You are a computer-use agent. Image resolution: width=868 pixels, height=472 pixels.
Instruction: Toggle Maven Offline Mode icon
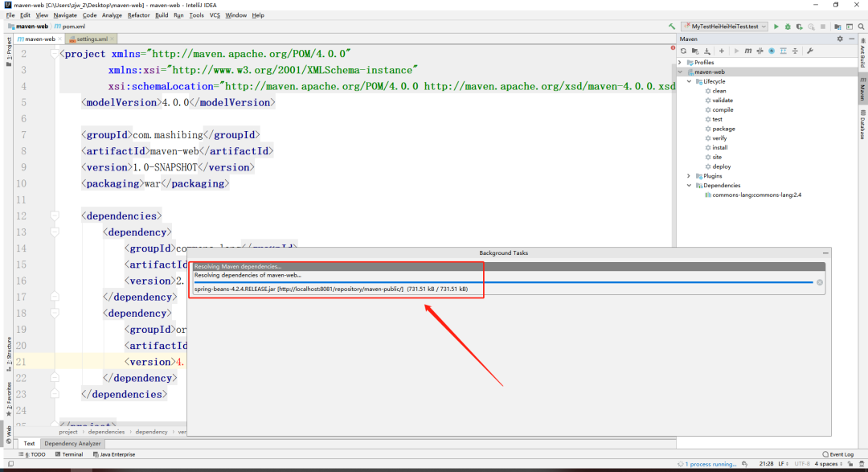[759, 51]
